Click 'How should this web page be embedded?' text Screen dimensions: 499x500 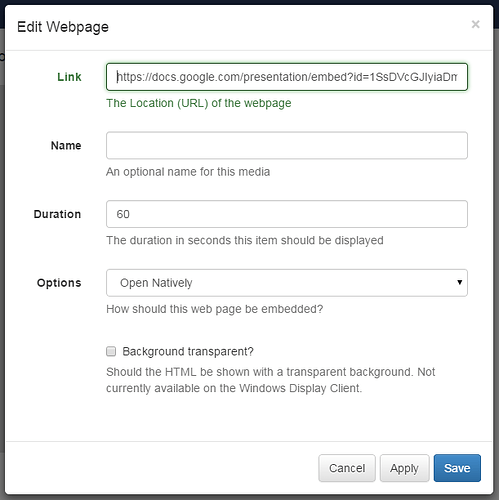[x=215, y=309]
